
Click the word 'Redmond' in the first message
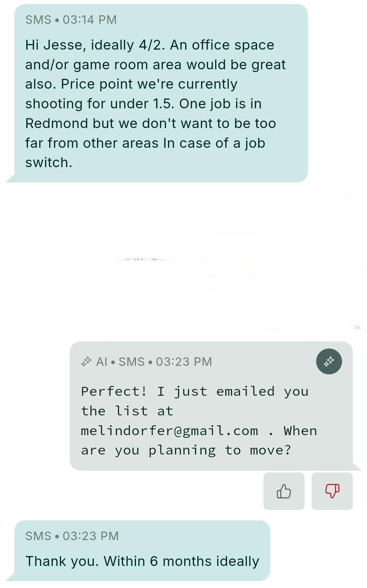(56, 124)
